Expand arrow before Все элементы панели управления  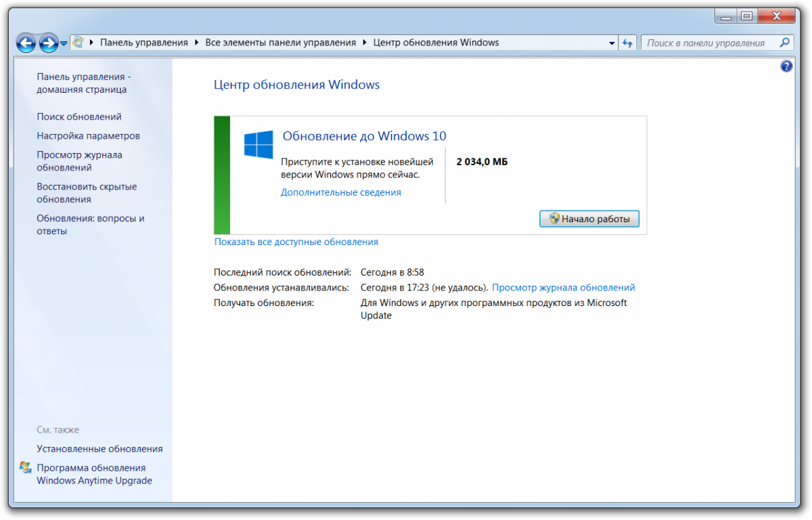[x=197, y=43]
